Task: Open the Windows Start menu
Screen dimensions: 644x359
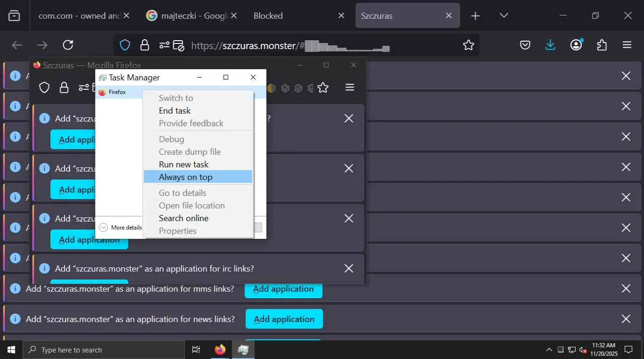Action: pyautogui.click(x=11, y=350)
